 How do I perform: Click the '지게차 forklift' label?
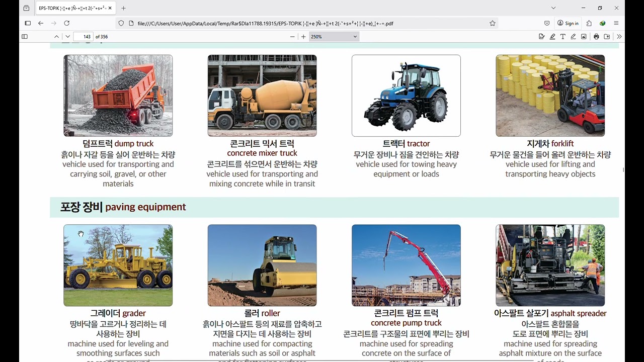pyautogui.click(x=550, y=144)
